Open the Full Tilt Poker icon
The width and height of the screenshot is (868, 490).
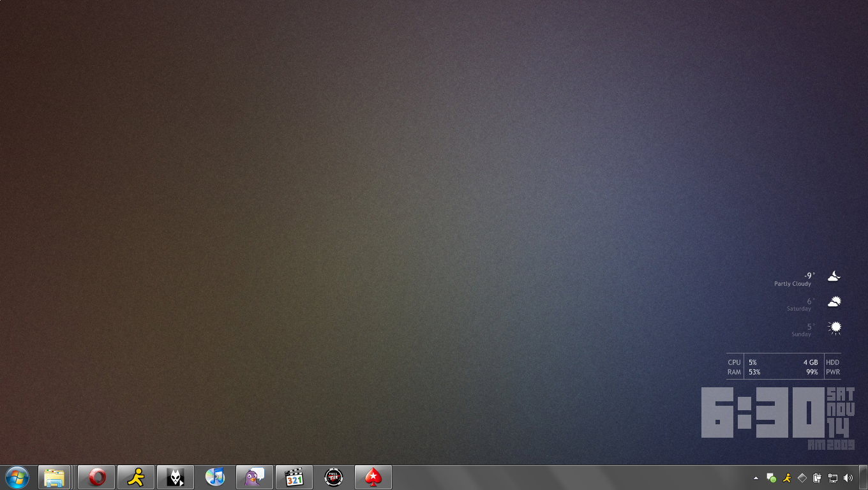pyautogui.click(x=334, y=477)
